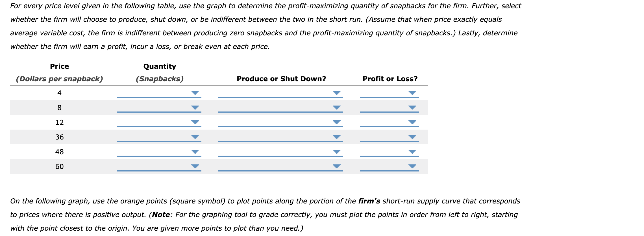Image resolution: width=644 pixels, height=236 pixels.
Task: Open the Quantity dropdown for price $4
Action: click(196, 92)
